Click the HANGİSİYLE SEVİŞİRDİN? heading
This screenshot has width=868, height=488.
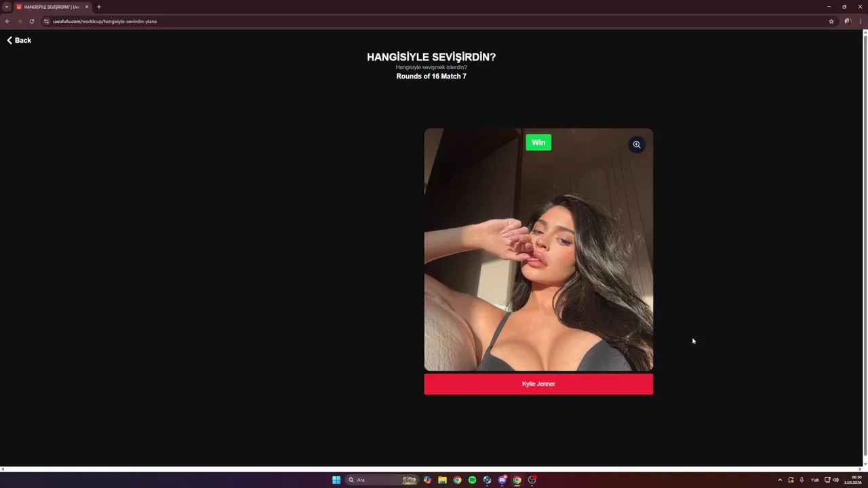point(431,57)
